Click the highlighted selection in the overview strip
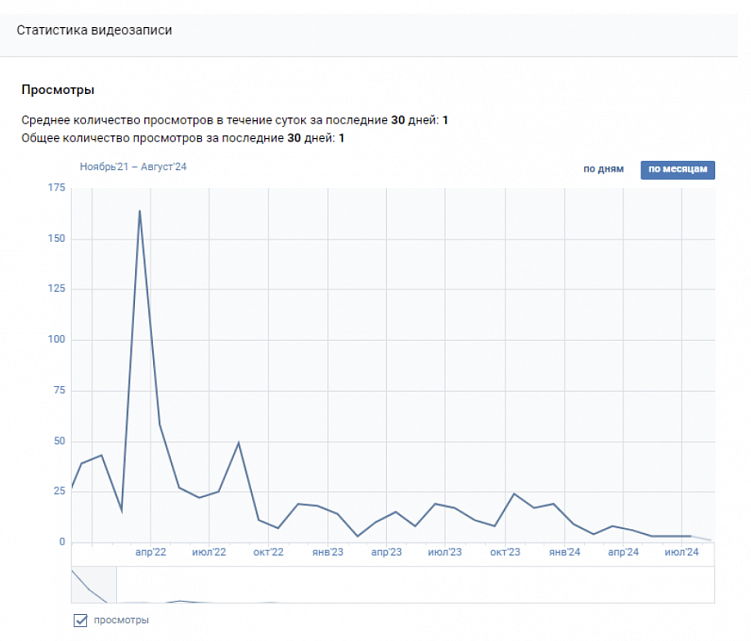This screenshot has height=641, width=751. [93, 585]
